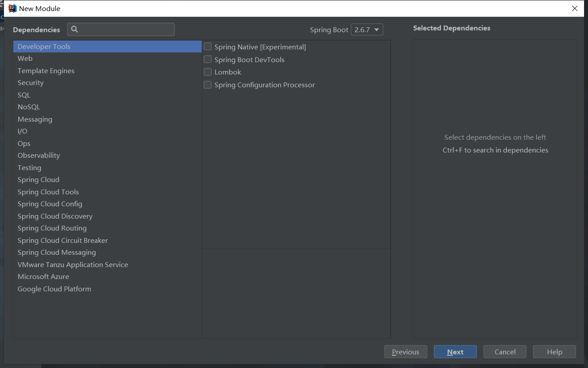Click the Next button
The height and width of the screenshot is (368, 588).
tap(455, 352)
